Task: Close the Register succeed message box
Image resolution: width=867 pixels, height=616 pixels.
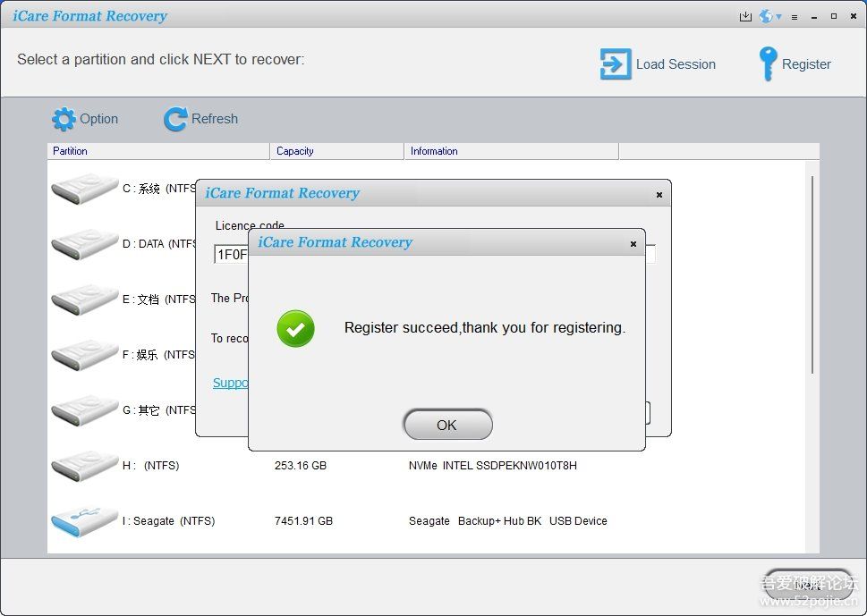Action: pos(633,243)
